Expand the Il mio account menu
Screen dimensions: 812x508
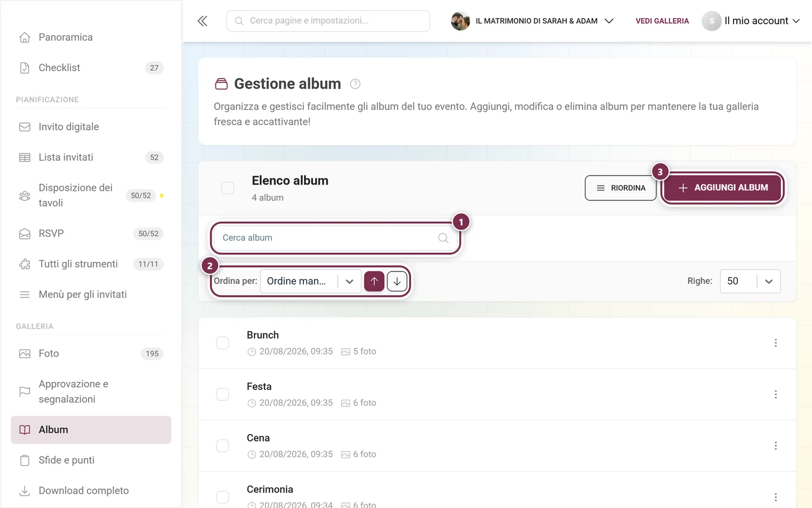click(751, 21)
